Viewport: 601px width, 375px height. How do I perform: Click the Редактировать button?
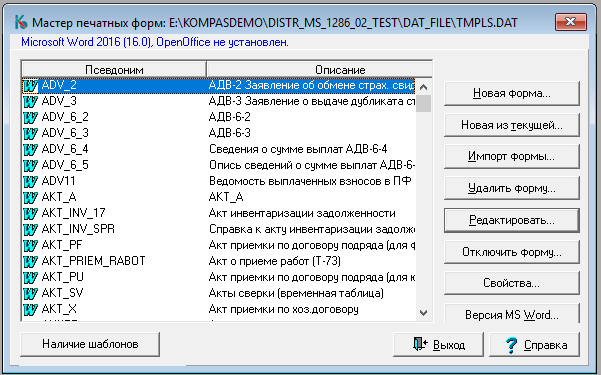pyautogui.click(x=512, y=220)
